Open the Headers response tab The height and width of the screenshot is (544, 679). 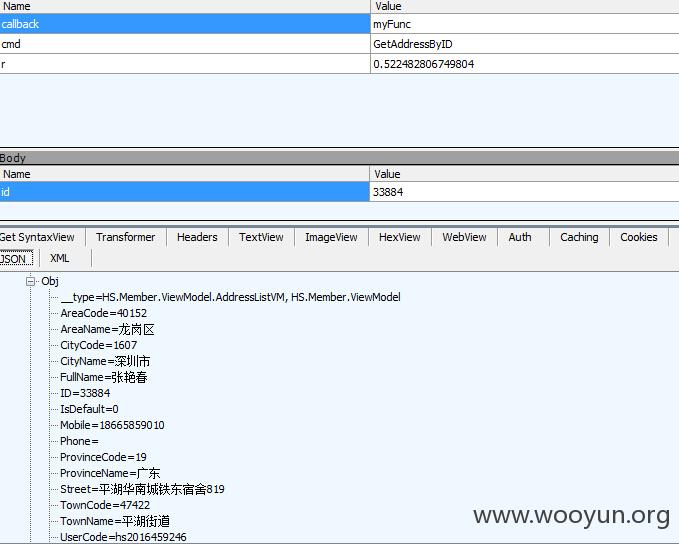point(197,237)
